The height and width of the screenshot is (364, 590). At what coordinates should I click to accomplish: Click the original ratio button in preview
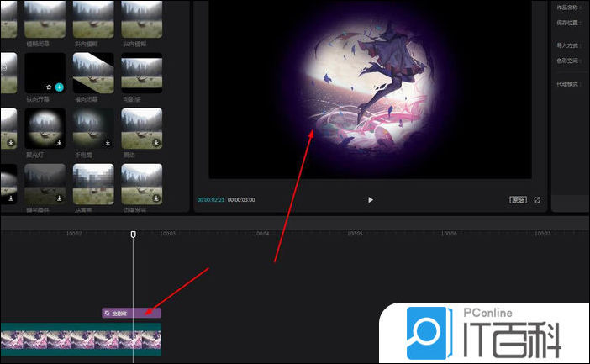pyautogui.click(x=519, y=200)
